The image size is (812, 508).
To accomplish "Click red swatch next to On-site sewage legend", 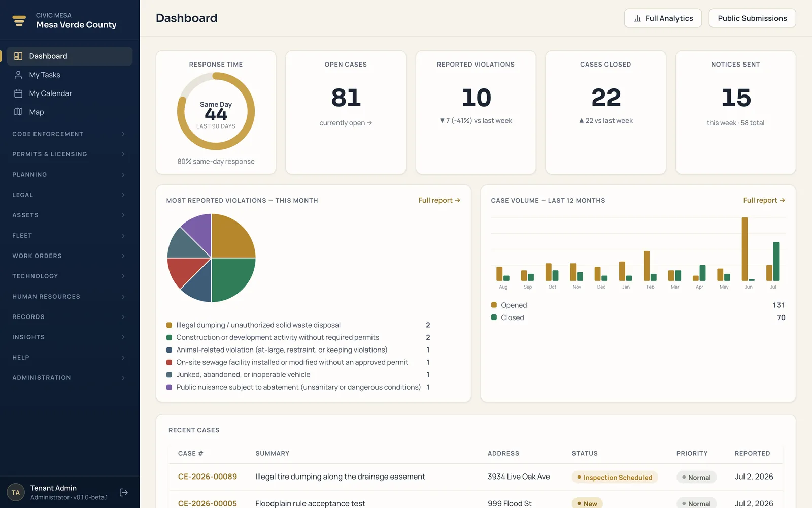I will click(x=170, y=362).
